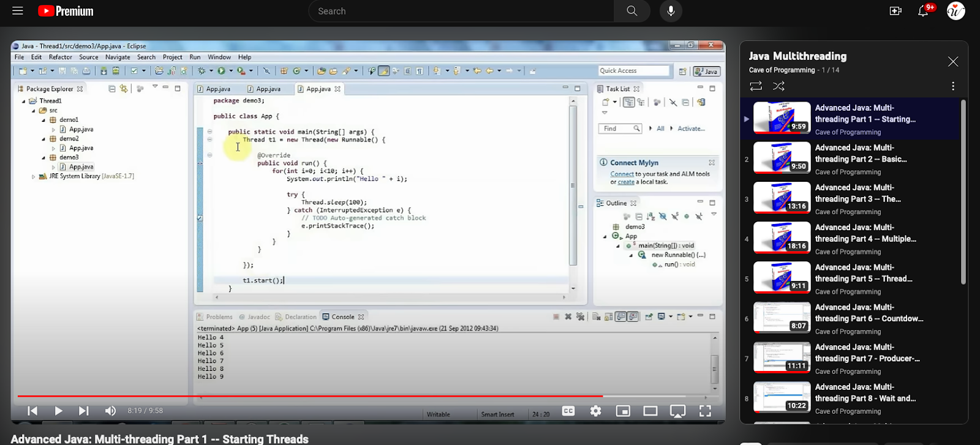Open the notifications bell

(x=923, y=11)
